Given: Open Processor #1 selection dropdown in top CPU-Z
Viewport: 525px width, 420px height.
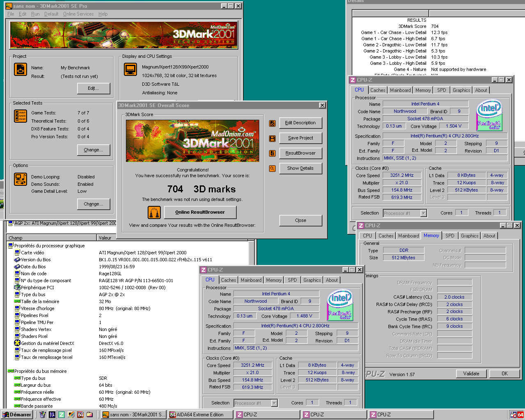Looking at the screenshot, I should 424,213.
